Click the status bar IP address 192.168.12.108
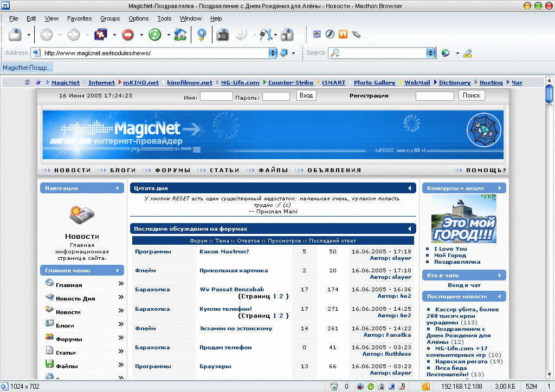555x392 pixels. (462, 387)
